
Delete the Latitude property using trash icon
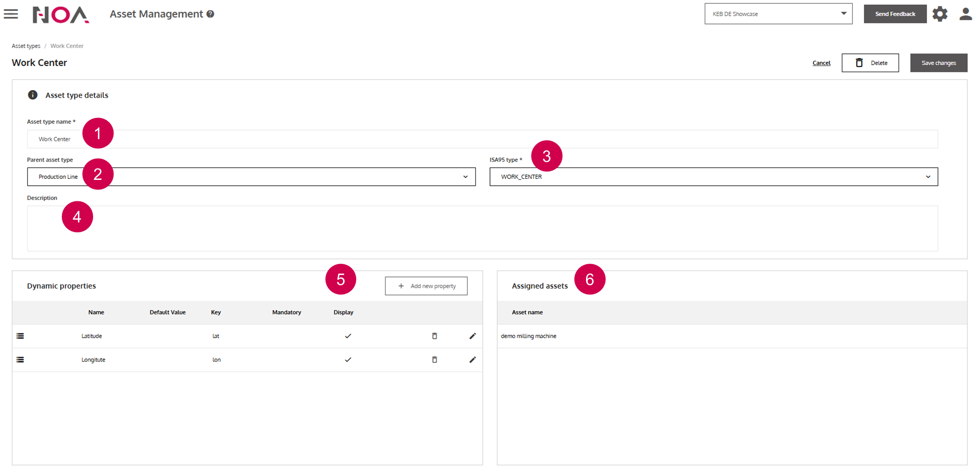click(434, 336)
